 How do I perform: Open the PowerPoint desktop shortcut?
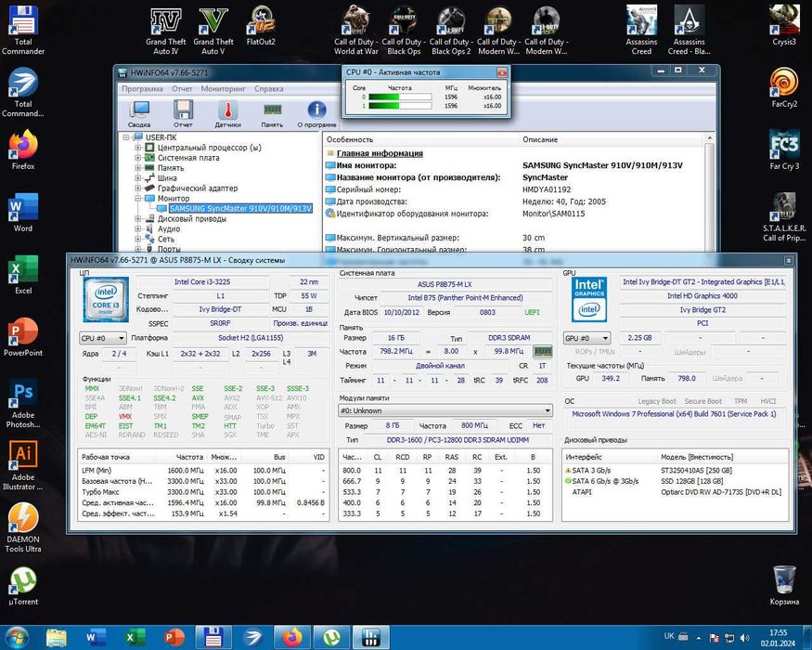[23, 337]
